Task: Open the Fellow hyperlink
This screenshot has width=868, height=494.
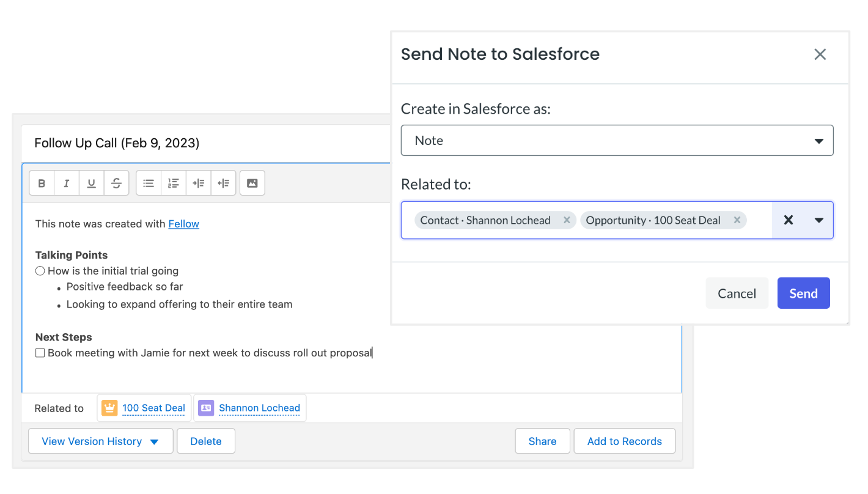Action: point(184,224)
